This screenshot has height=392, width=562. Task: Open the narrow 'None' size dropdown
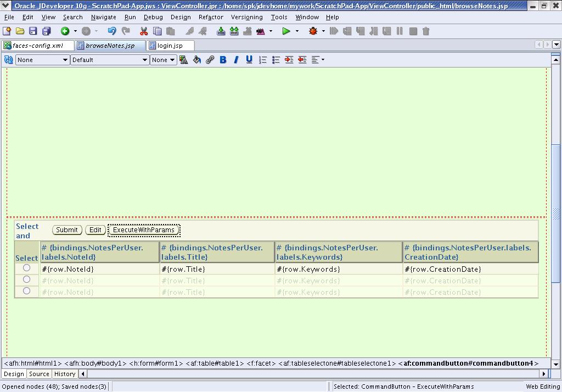click(x=163, y=60)
